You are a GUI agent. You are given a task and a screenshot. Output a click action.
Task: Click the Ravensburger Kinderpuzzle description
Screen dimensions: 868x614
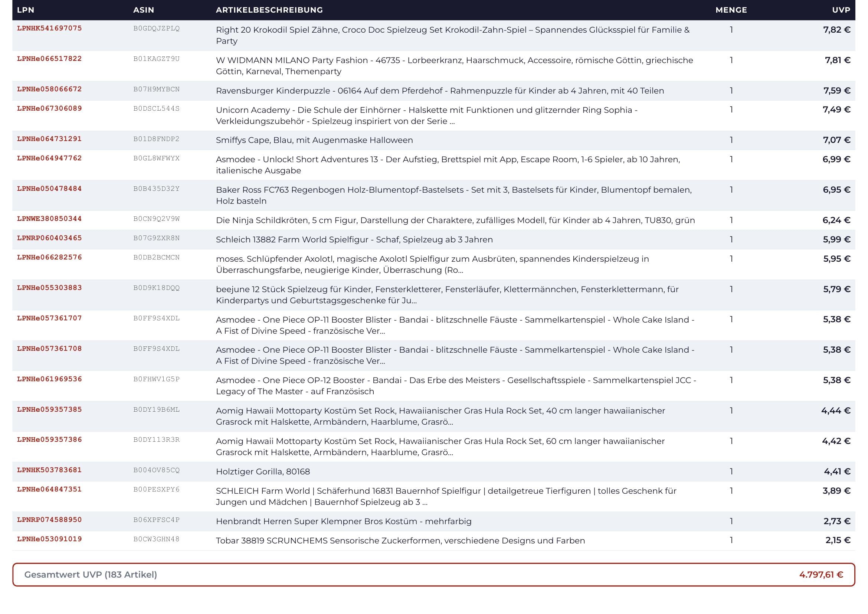pyautogui.click(x=440, y=91)
